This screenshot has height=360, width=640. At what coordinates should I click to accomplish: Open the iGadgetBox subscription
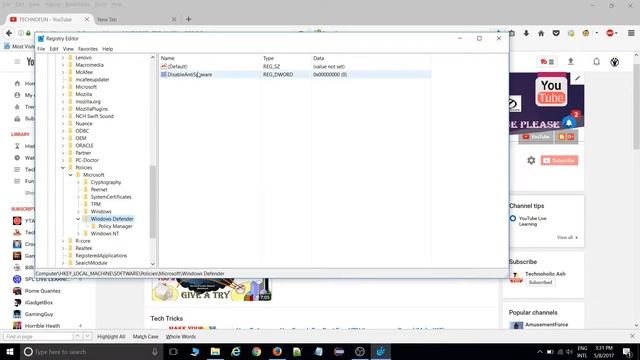click(39, 303)
